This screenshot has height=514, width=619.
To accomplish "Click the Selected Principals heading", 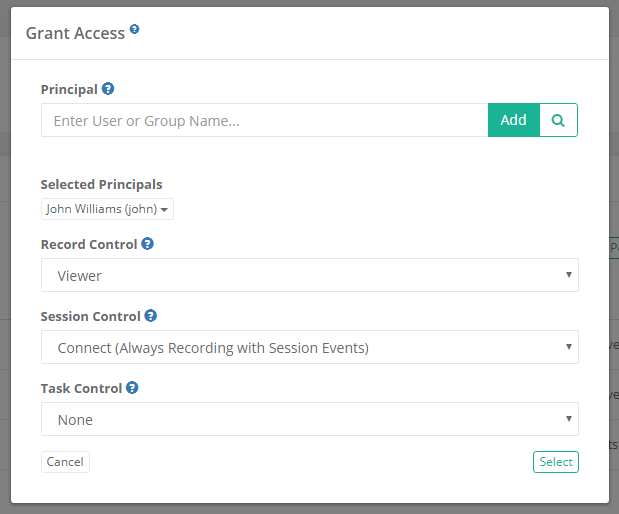I will [x=101, y=184].
